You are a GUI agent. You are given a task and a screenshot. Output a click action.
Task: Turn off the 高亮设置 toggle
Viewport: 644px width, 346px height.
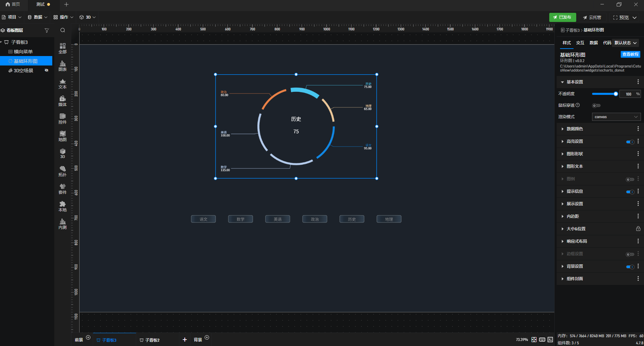tap(630, 142)
